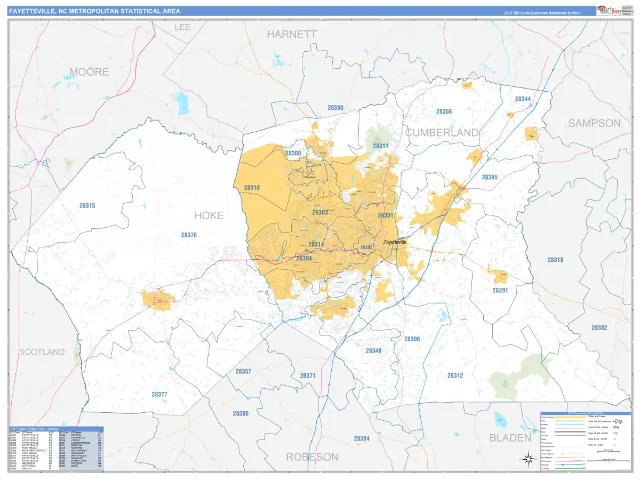Click ZIP code 28395 label
The width and height of the screenshot is (640, 480).
click(x=489, y=177)
